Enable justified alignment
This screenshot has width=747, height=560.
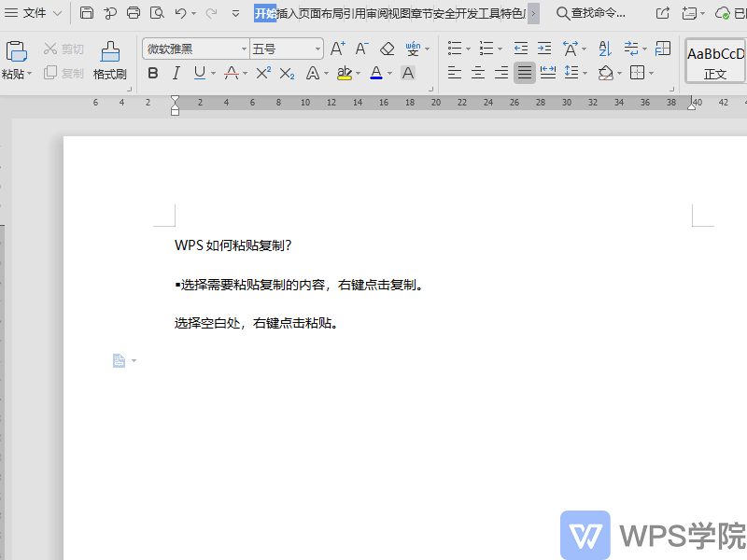(x=524, y=72)
